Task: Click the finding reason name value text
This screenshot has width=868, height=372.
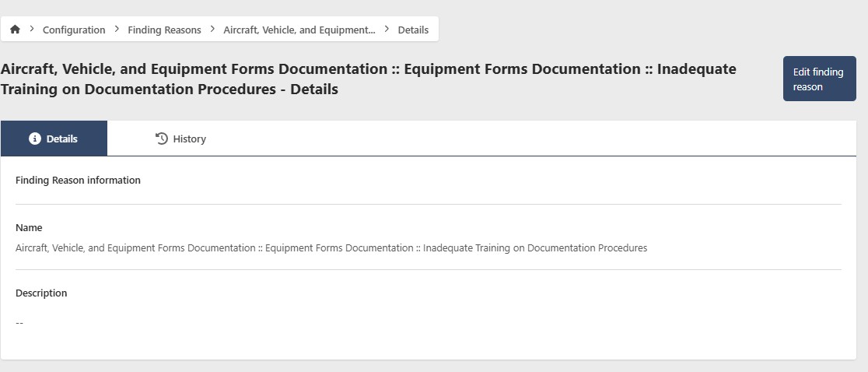Action: point(331,247)
